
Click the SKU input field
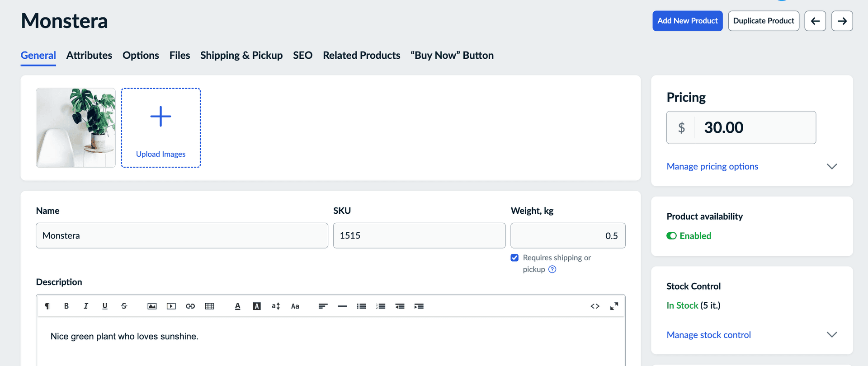pyautogui.click(x=419, y=235)
